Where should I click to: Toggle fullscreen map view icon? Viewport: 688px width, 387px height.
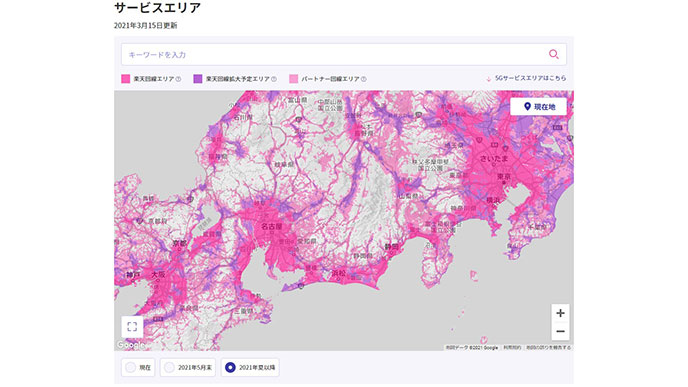click(x=132, y=327)
